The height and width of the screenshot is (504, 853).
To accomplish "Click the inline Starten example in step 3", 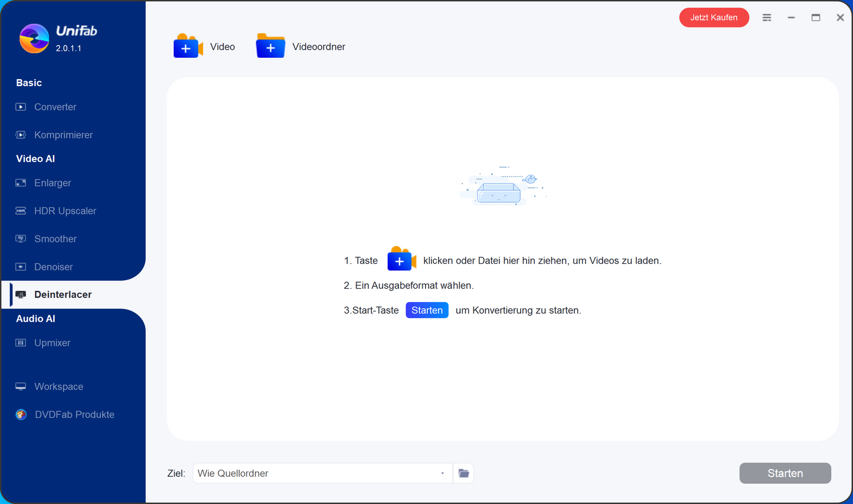I will 427,310.
